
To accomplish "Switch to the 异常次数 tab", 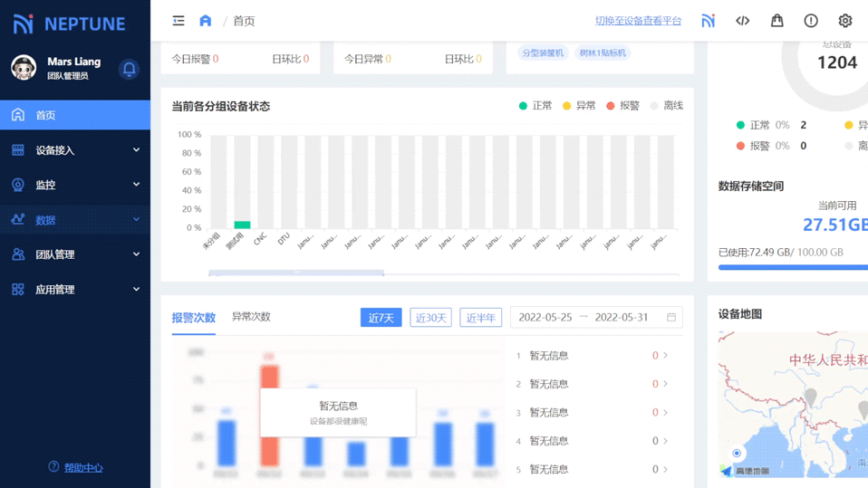I will [251, 317].
